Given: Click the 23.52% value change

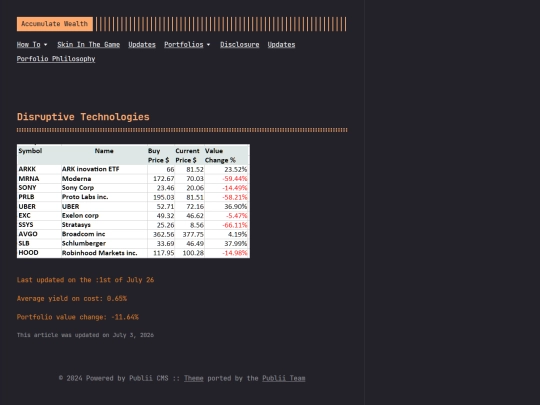Looking at the screenshot, I should (236, 169).
